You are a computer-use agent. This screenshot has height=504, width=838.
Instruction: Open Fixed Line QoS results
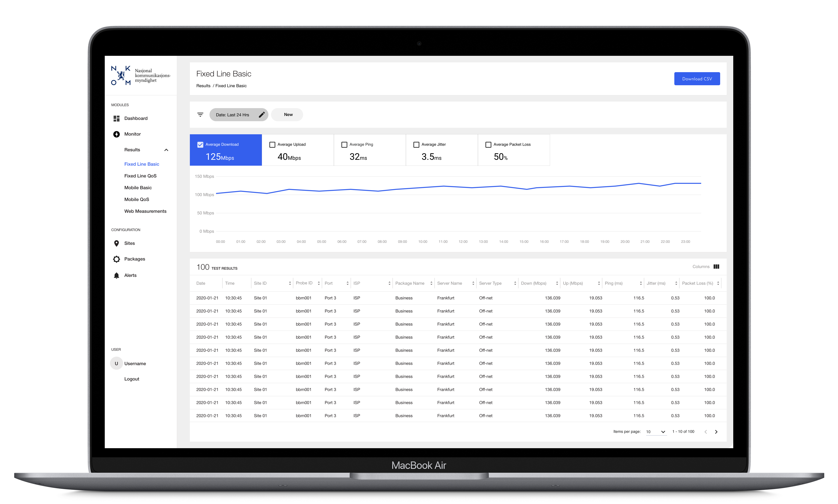(140, 176)
